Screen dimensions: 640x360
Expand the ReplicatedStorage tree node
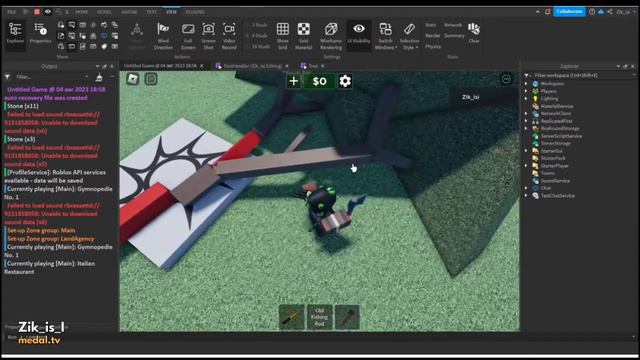[x=526, y=129]
